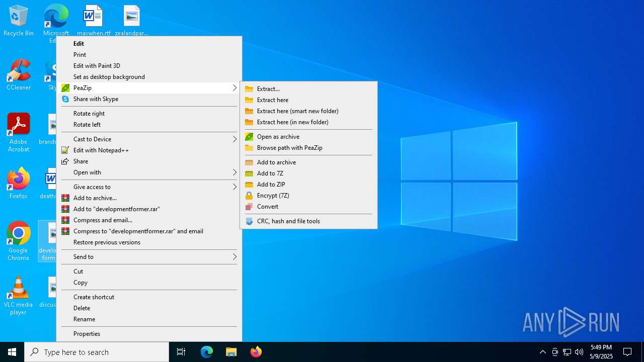This screenshot has height=362, width=644.
Task: Click the PeaZip icon beside Open as archive
Action: [249, 137]
